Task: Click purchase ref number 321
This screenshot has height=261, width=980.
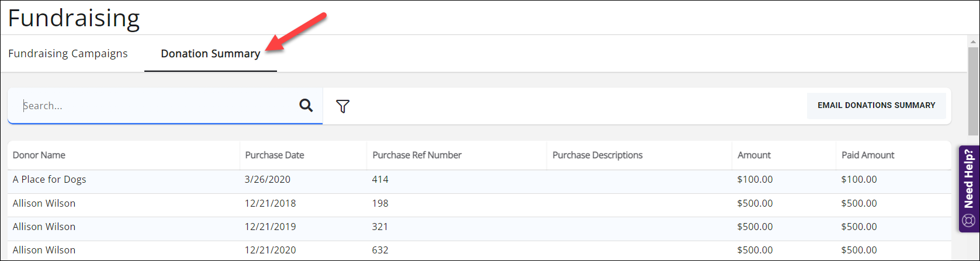Action: [380, 227]
